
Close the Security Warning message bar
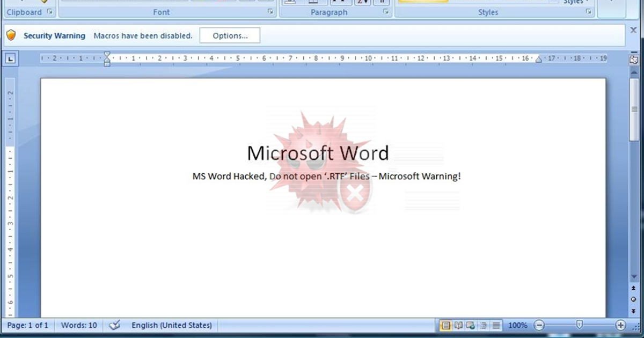pyautogui.click(x=633, y=31)
